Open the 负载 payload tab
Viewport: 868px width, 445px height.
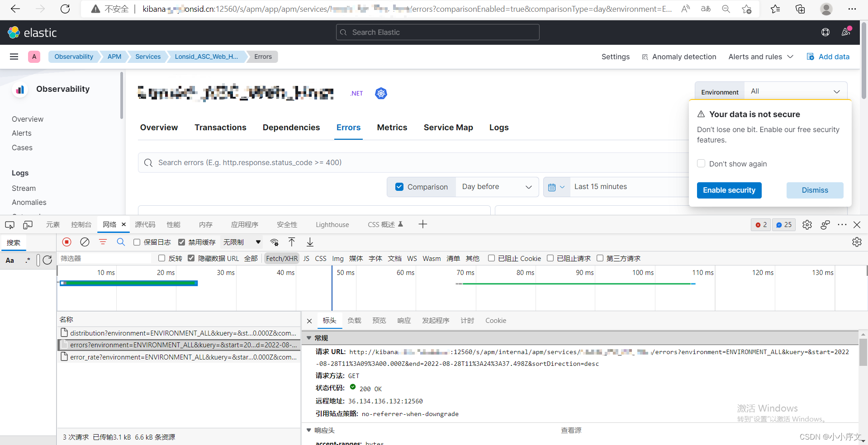click(355, 321)
